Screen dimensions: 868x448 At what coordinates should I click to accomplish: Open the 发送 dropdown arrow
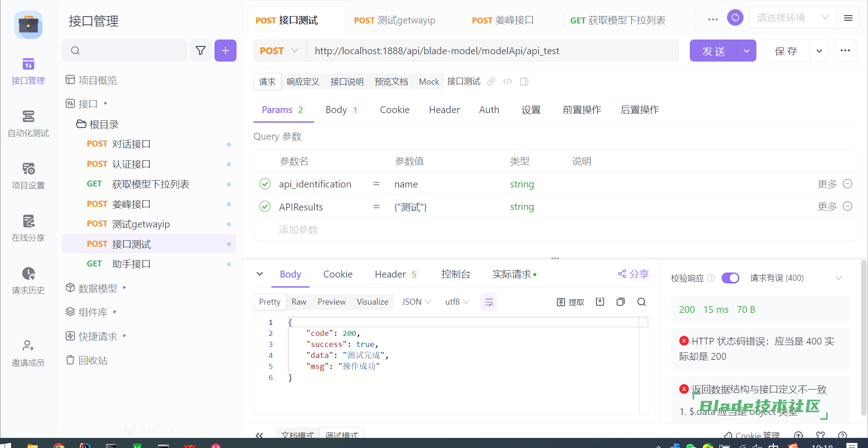[x=747, y=51]
